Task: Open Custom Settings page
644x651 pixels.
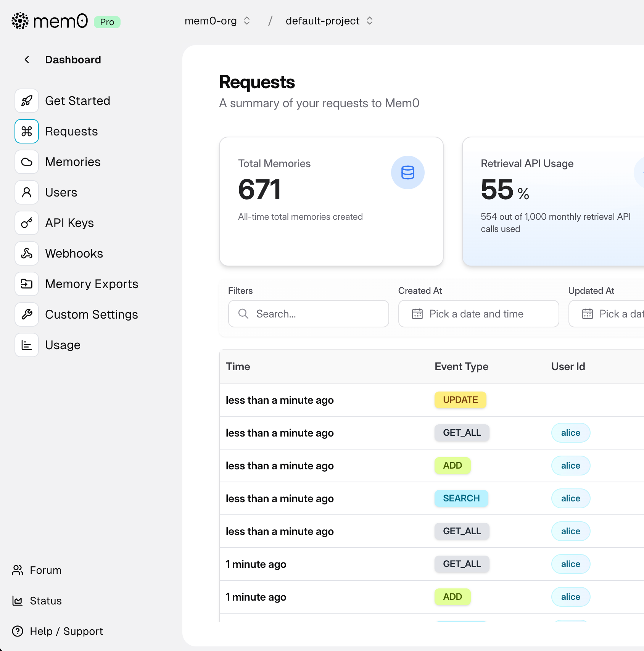Action: 92,314
